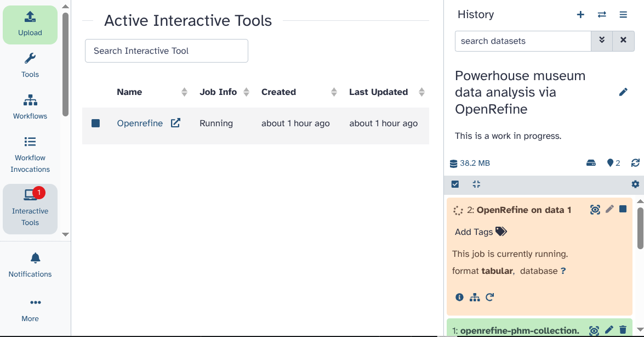Viewport: 644px width, 337px height.
Task: Open the history options hamburger menu
Action: (623, 15)
